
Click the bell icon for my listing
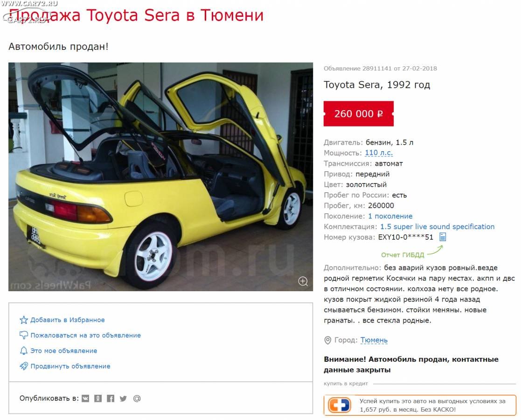point(24,350)
